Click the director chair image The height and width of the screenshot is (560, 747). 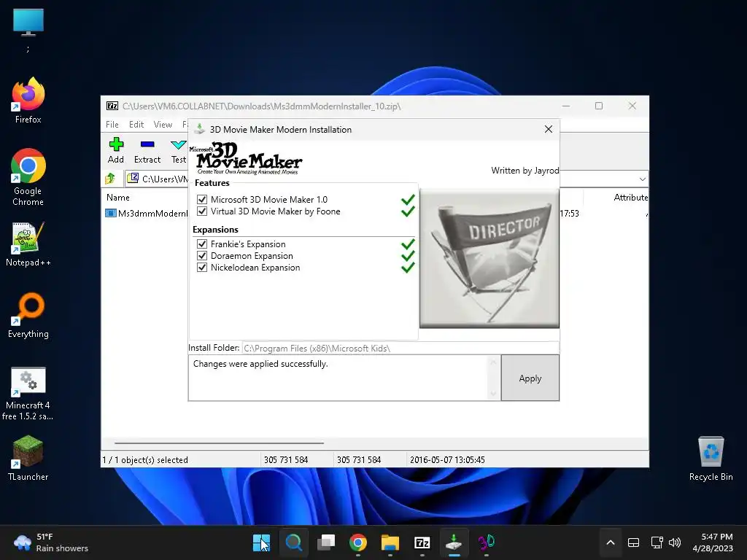(x=489, y=259)
